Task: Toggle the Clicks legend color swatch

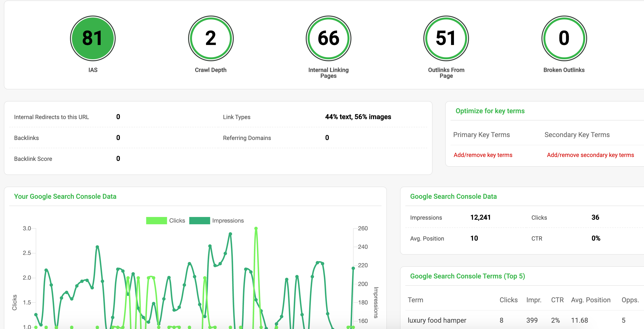Action: tap(157, 220)
